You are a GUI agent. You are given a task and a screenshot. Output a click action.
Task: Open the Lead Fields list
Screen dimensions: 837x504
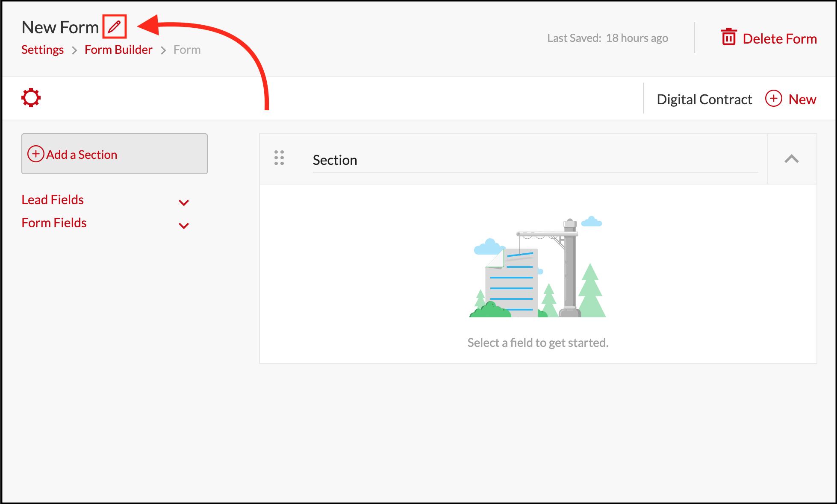pyautogui.click(x=53, y=200)
